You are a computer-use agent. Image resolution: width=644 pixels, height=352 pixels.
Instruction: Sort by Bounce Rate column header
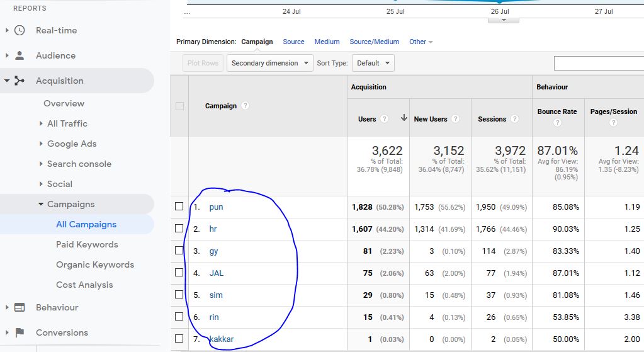[557, 111]
